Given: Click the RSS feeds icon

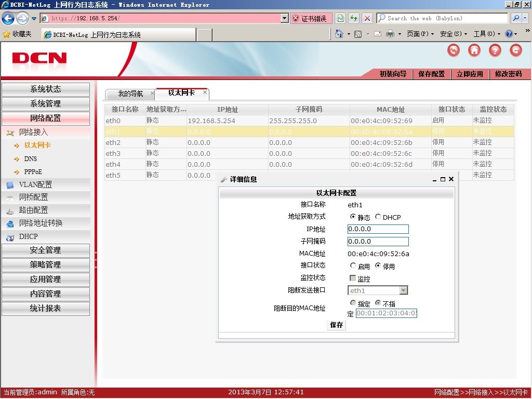Looking at the screenshot, I should click(357, 34).
